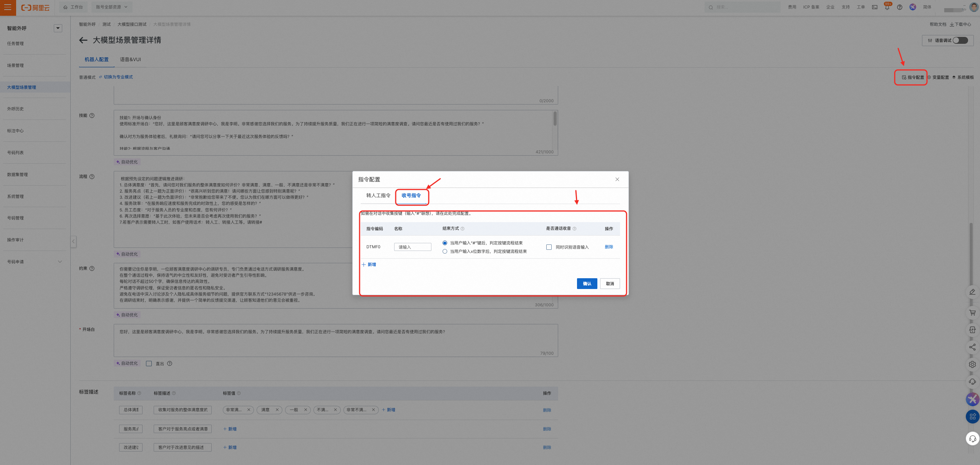The width and height of the screenshot is (980, 465).
Task: Open the purple AI assistant icon in header
Action: pos(913,7)
